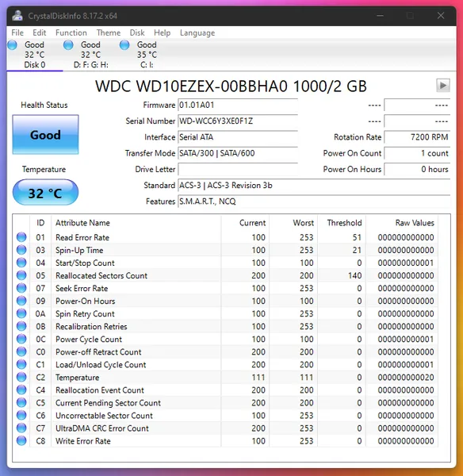Click status orb for Current Pending Sector Count

[x=21, y=402]
